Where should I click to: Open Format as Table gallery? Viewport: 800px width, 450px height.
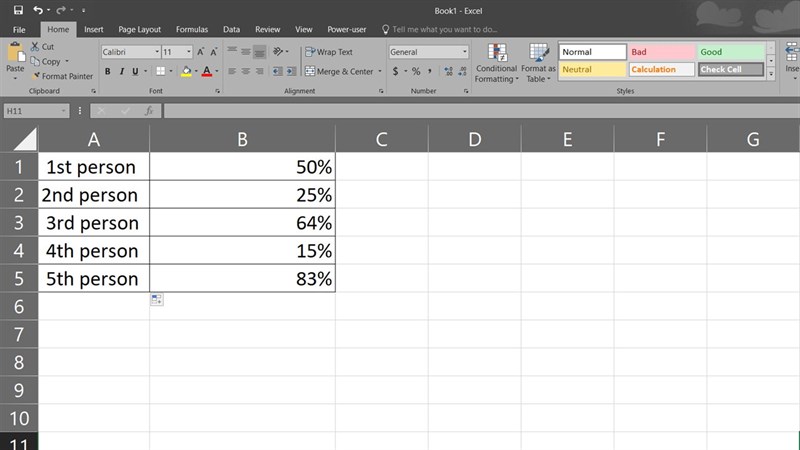click(538, 63)
